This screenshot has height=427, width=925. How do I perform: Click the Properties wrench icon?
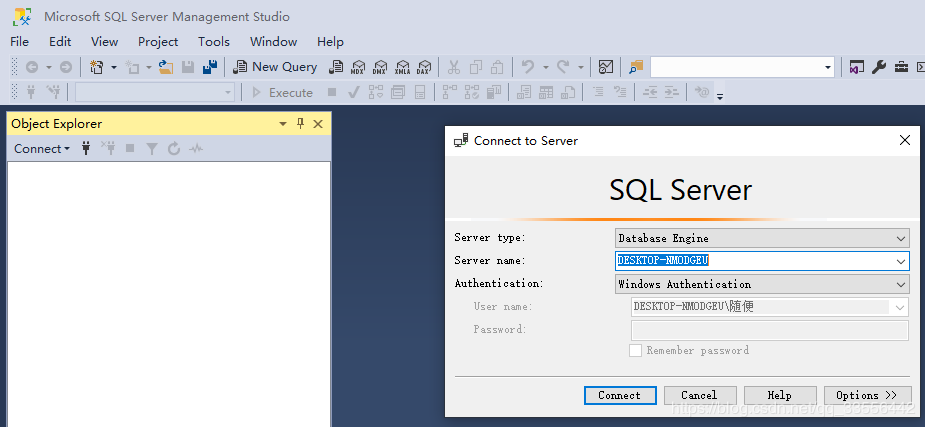click(x=879, y=67)
